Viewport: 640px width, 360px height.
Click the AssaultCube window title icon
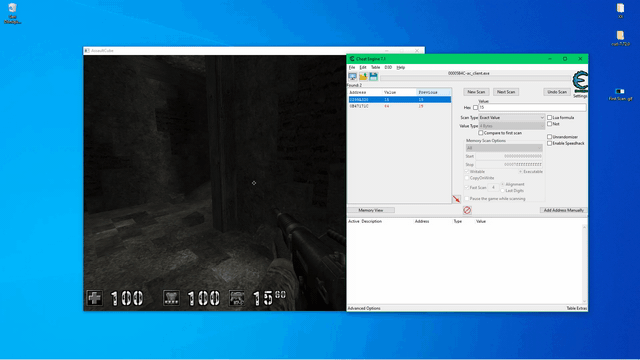pos(87,51)
